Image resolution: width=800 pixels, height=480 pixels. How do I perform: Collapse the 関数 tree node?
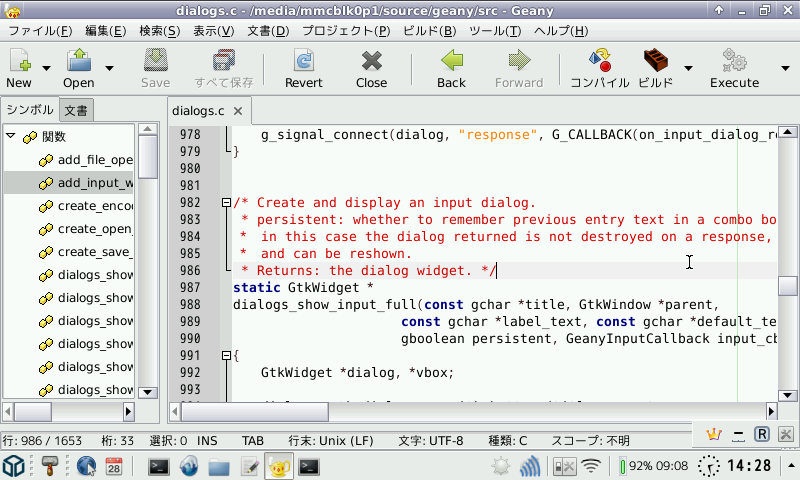(11, 137)
